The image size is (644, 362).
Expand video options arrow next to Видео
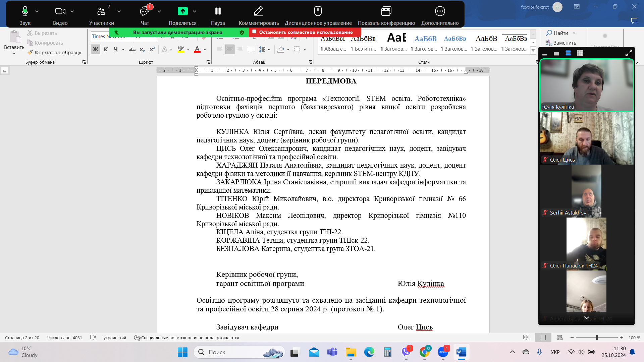(72, 11)
